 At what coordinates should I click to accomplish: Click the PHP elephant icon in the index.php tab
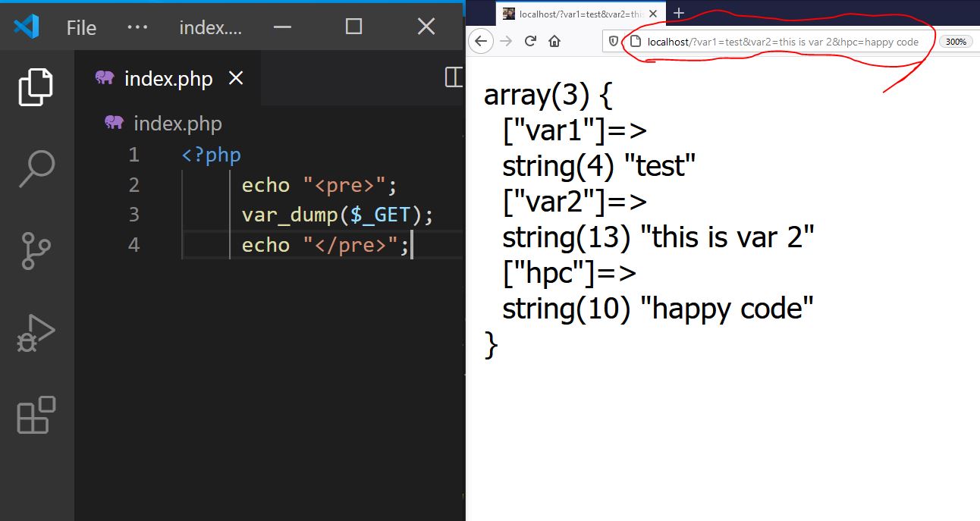coord(105,78)
